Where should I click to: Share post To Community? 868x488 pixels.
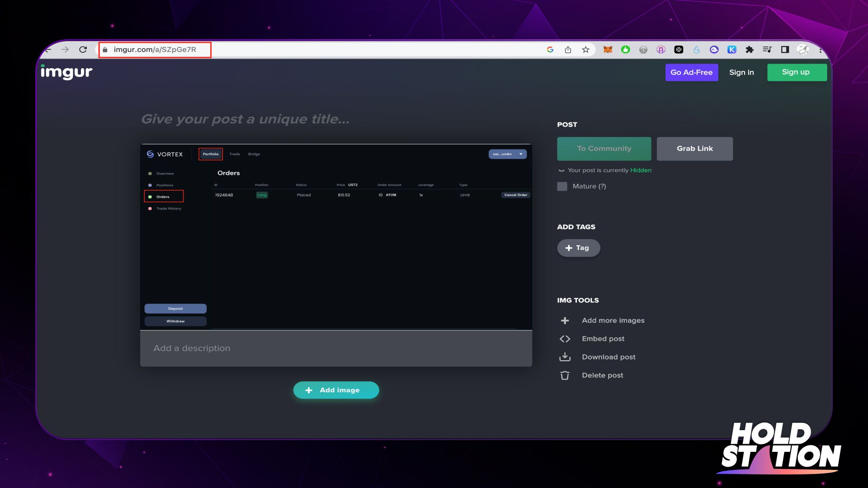604,149
